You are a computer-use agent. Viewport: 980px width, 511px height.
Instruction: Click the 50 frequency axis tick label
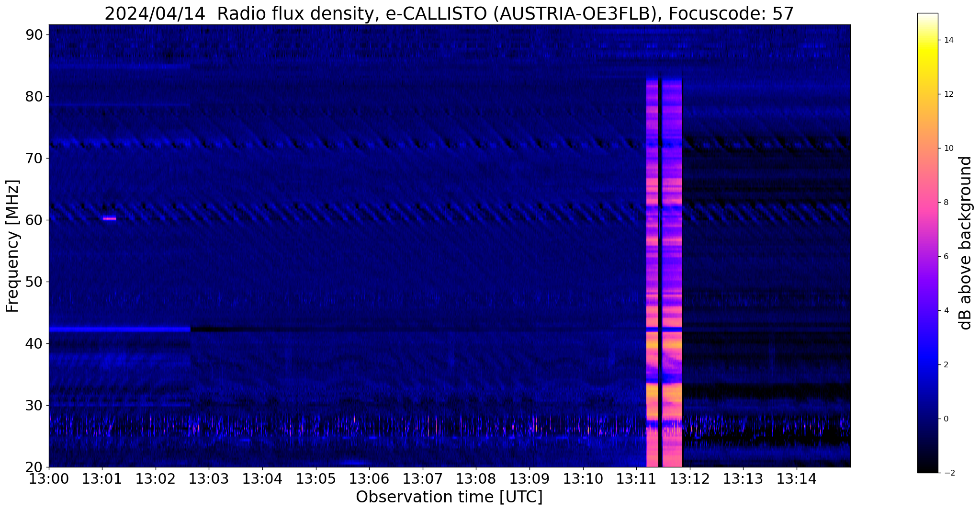click(34, 282)
